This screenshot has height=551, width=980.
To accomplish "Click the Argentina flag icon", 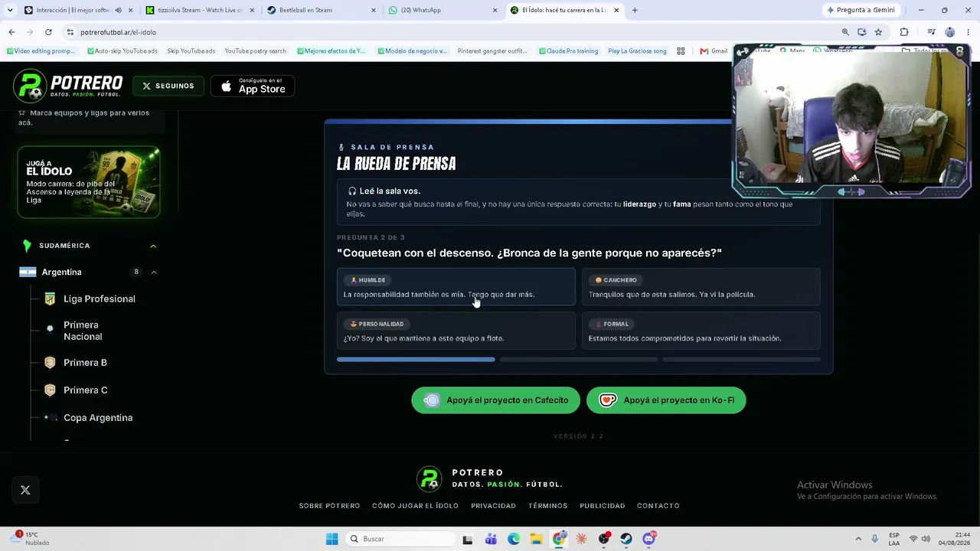I will pos(28,272).
